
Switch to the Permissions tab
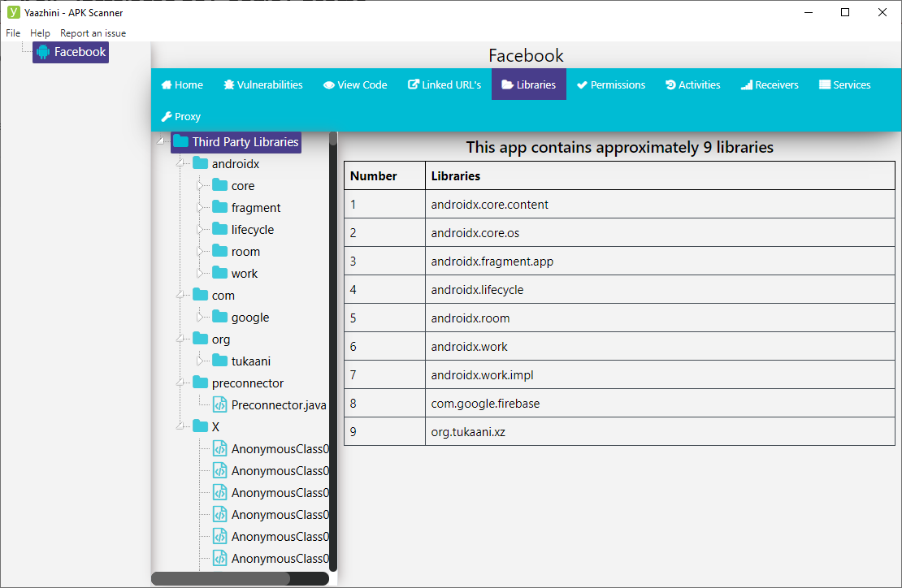(x=611, y=84)
